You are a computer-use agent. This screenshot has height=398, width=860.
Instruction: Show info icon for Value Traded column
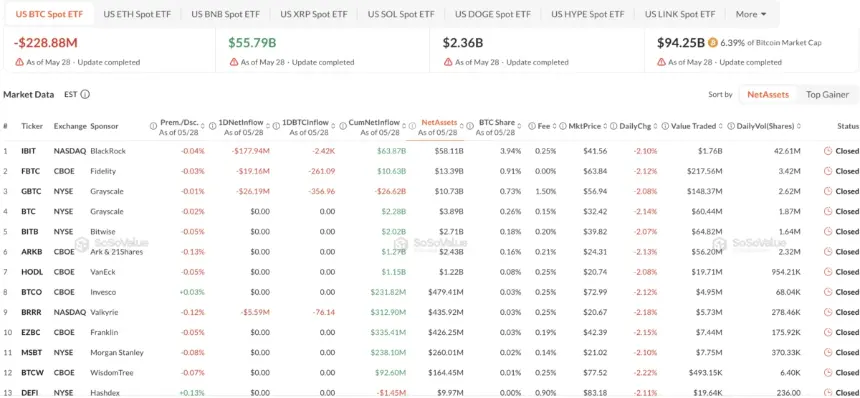[x=665, y=126]
